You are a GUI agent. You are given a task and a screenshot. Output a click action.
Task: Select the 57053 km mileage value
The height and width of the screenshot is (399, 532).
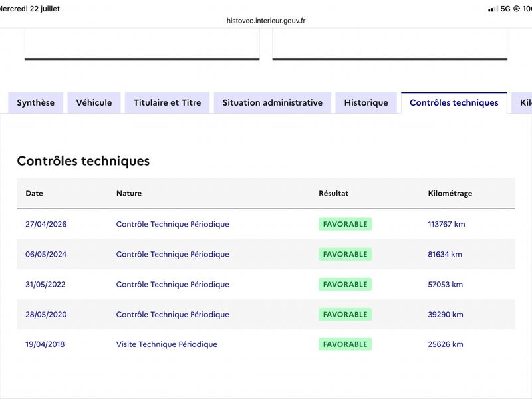point(445,285)
